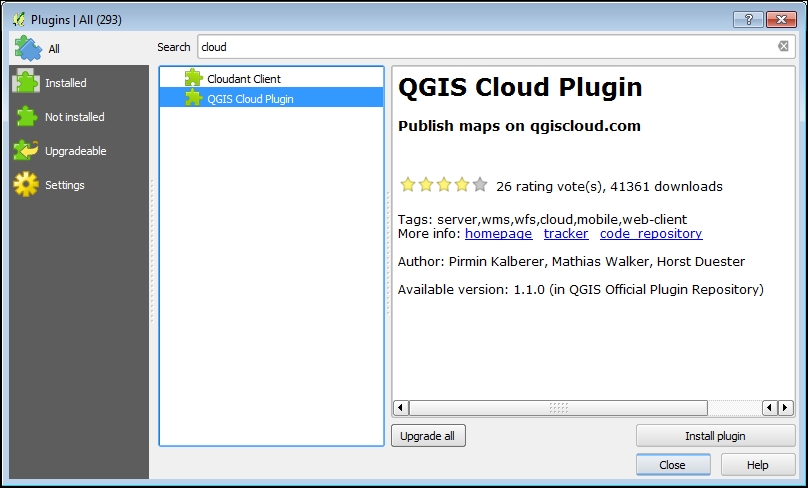Click the QGIS logo in the title bar
Image resolution: width=808 pixels, height=488 pixels.
pos(19,20)
